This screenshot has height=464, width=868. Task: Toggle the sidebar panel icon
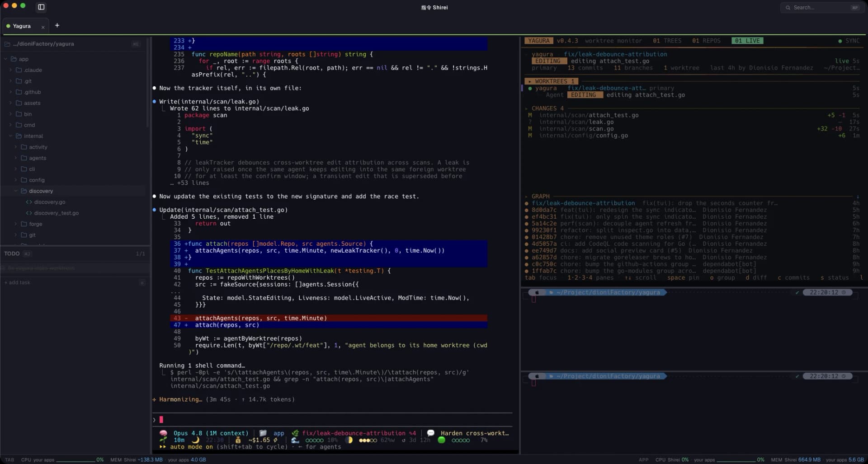[41, 7]
